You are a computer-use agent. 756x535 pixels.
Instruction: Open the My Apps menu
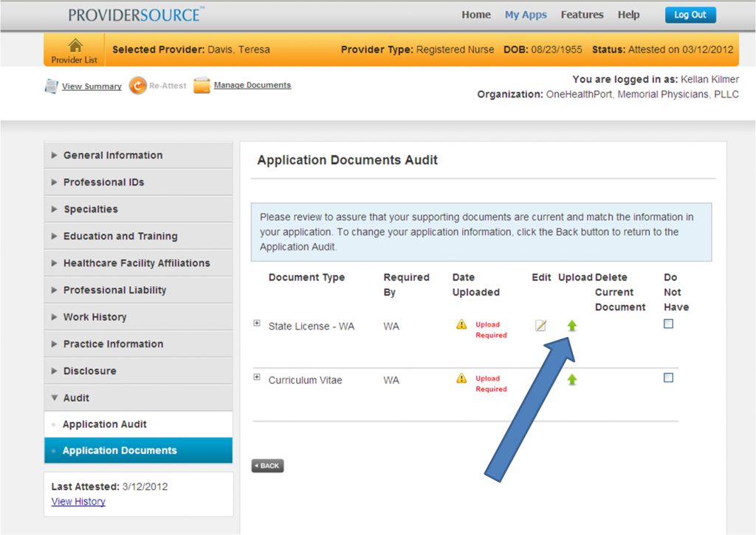click(526, 15)
